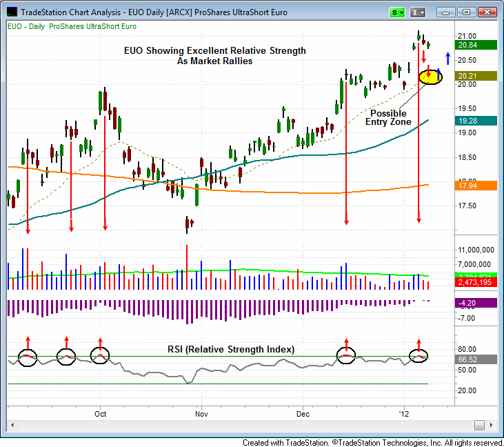Click the scrollbar right arrow
Image resolution: width=504 pixels, height=447 pixels.
(491, 425)
